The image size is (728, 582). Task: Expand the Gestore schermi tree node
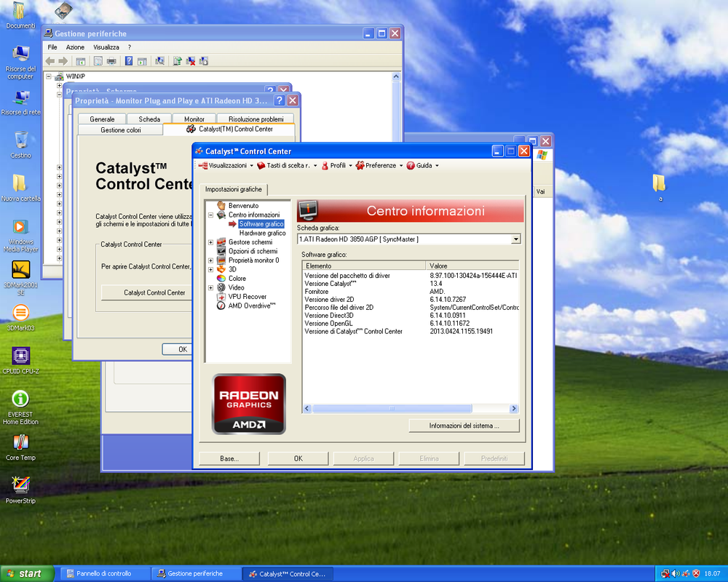click(211, 242)
